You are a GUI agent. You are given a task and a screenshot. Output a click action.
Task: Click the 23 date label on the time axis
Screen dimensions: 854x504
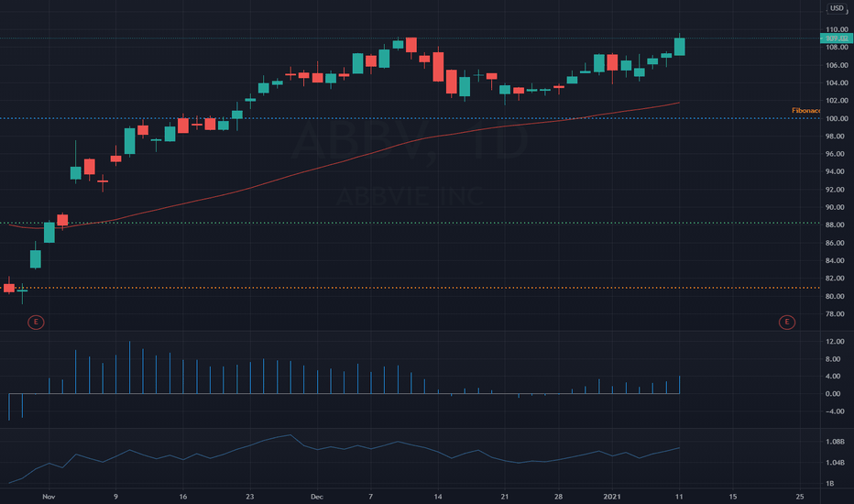click(x=250, y=497)
